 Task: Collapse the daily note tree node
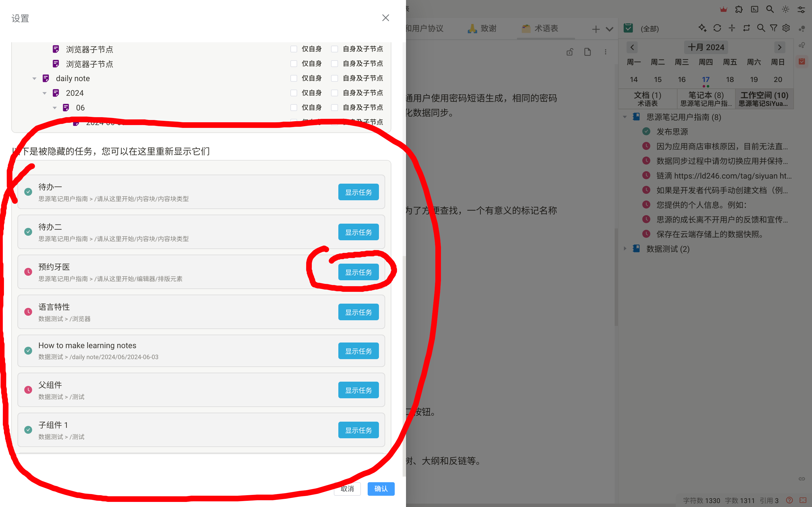coord(34,79)
